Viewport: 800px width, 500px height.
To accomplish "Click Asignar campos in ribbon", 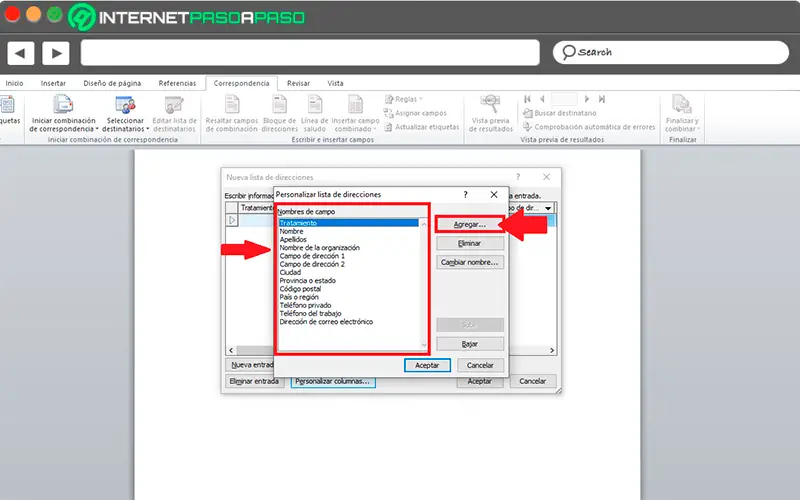I will click(x=415, y=113).
